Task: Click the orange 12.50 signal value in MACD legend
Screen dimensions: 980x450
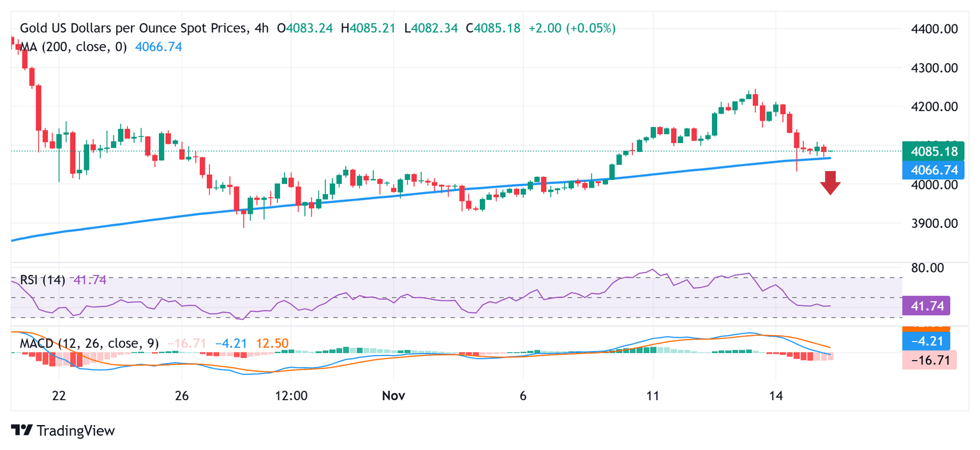Action: coord(272,343)
